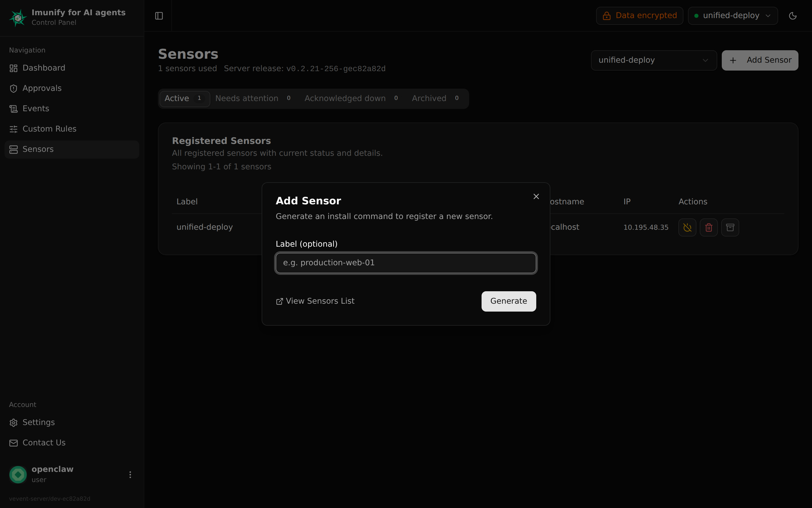
Task: Click the external link icon beside View Sensors List
Action: pyautogui.click(x=279, y=301)
